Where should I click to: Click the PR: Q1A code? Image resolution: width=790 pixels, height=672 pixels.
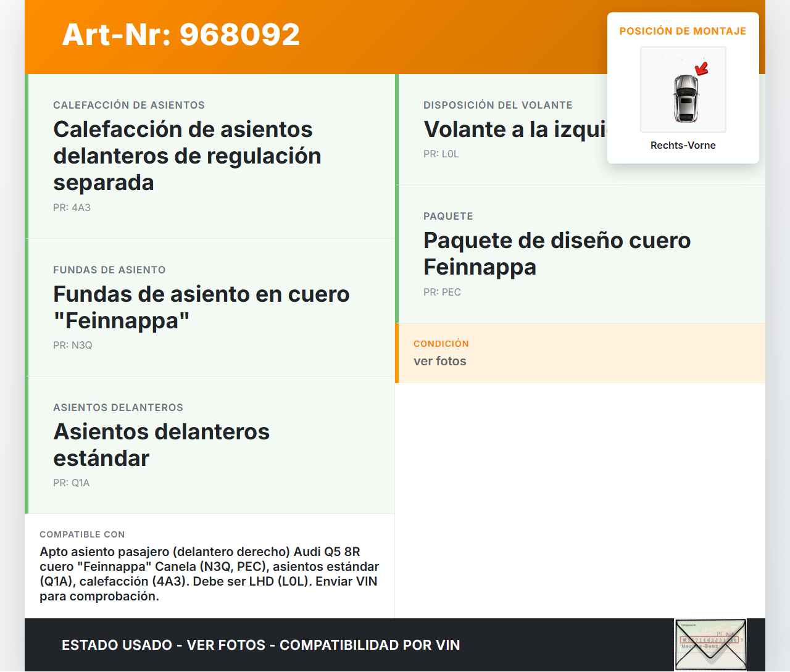point(72,483)
